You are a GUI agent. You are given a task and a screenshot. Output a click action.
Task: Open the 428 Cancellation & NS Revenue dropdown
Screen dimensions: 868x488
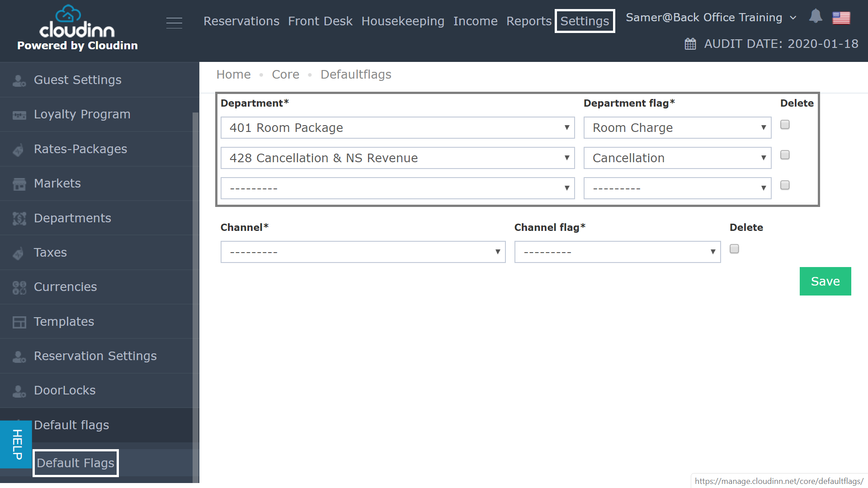click(x=397, y=158)
